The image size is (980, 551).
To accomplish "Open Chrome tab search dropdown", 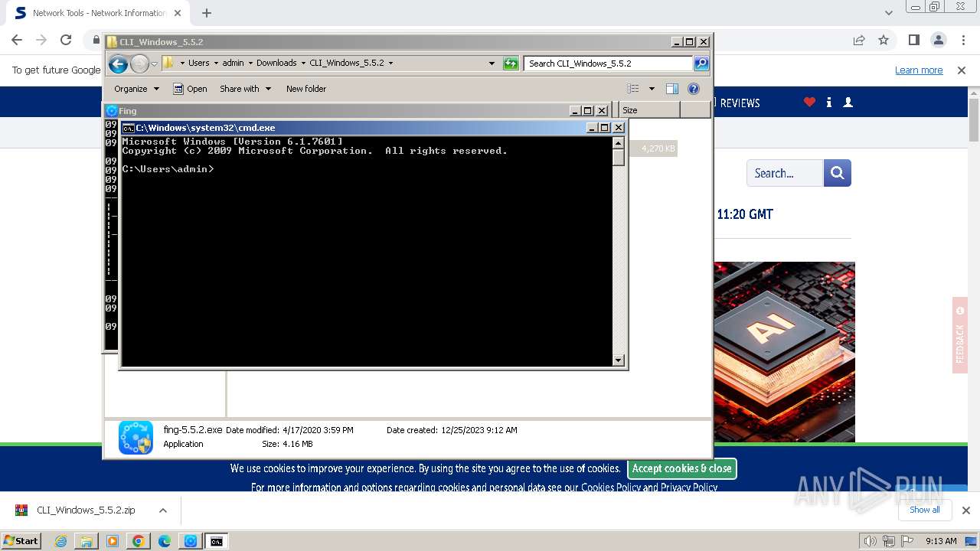I will point(888,13).
